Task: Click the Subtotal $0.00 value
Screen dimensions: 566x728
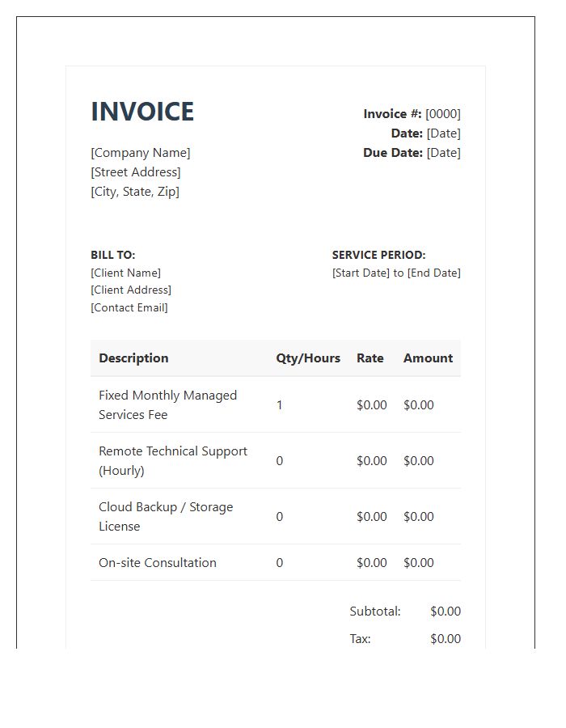Action: [x=446, y=612]
